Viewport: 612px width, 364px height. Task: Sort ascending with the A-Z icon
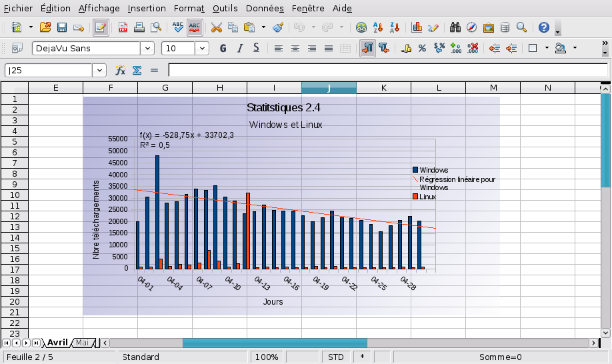[x=378, y=27]
